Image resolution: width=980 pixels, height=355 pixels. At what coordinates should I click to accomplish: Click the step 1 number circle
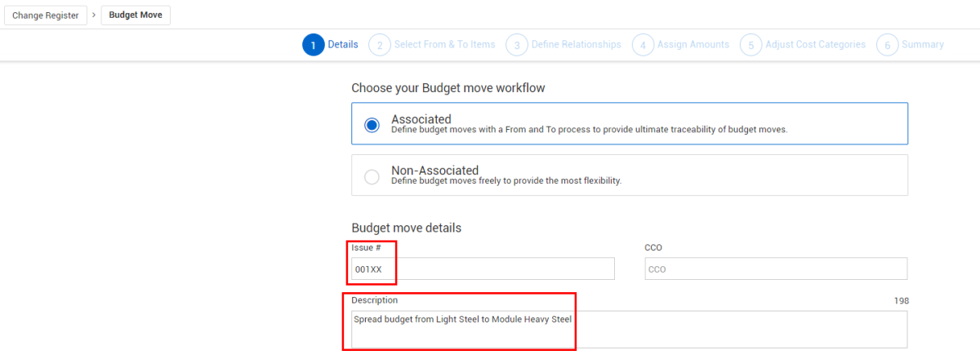[x=313, y=45]
